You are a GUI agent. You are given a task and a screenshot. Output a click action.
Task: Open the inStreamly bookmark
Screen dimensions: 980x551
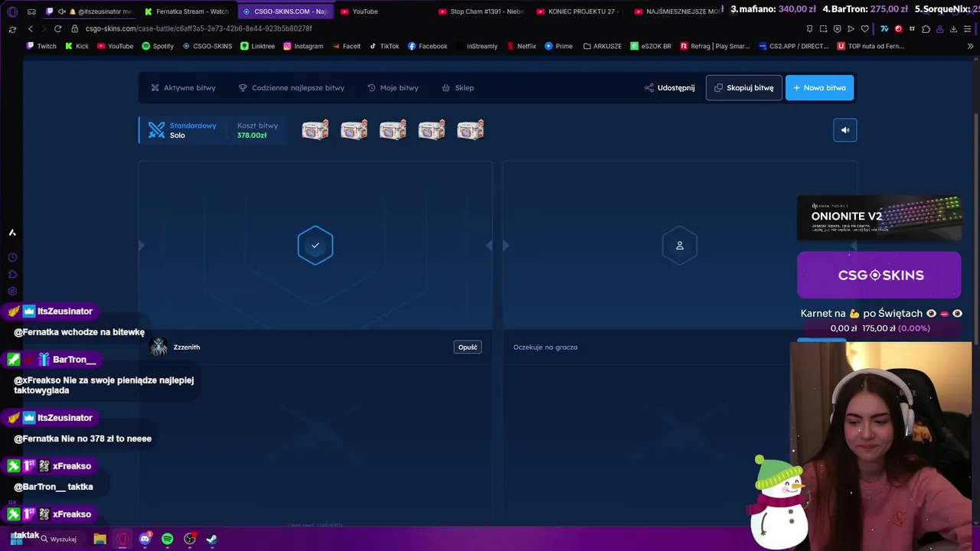476,46
